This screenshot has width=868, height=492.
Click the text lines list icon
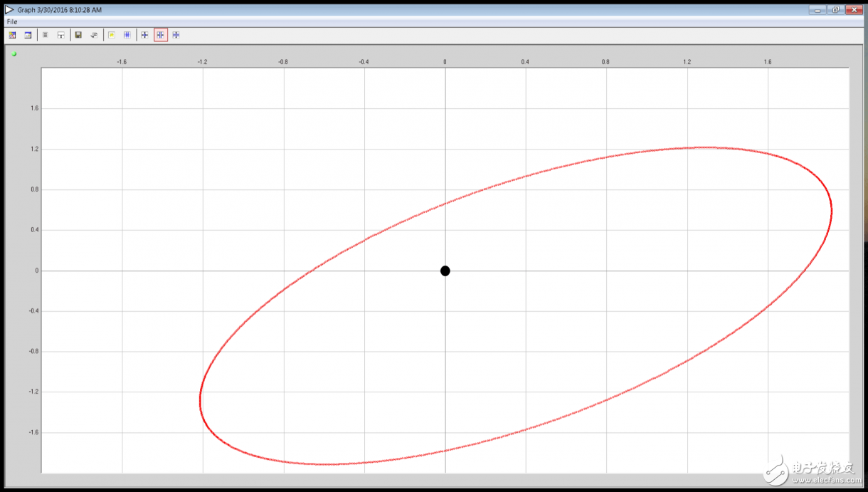click(45, 35)
